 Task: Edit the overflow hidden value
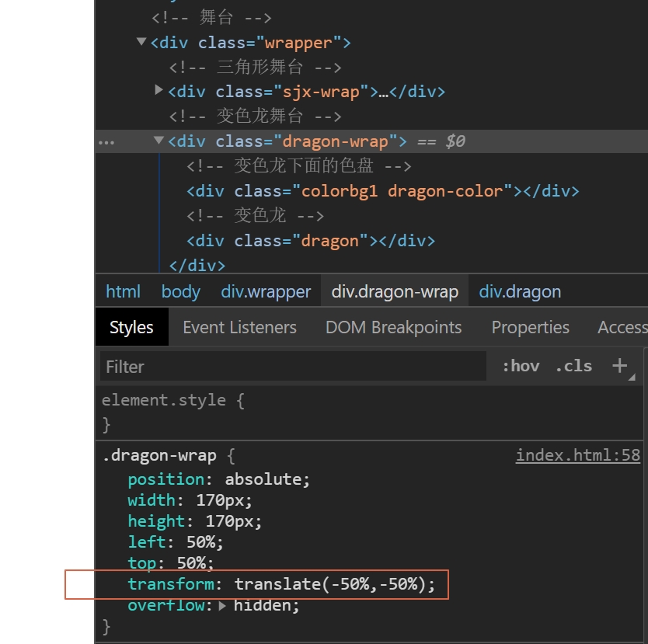coord(263,606)
